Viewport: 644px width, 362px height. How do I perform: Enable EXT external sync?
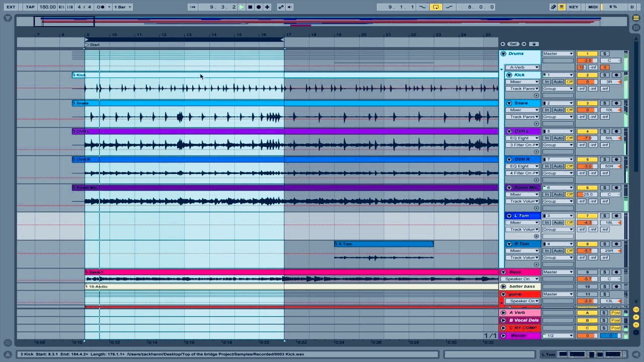[x=11, y=7]
